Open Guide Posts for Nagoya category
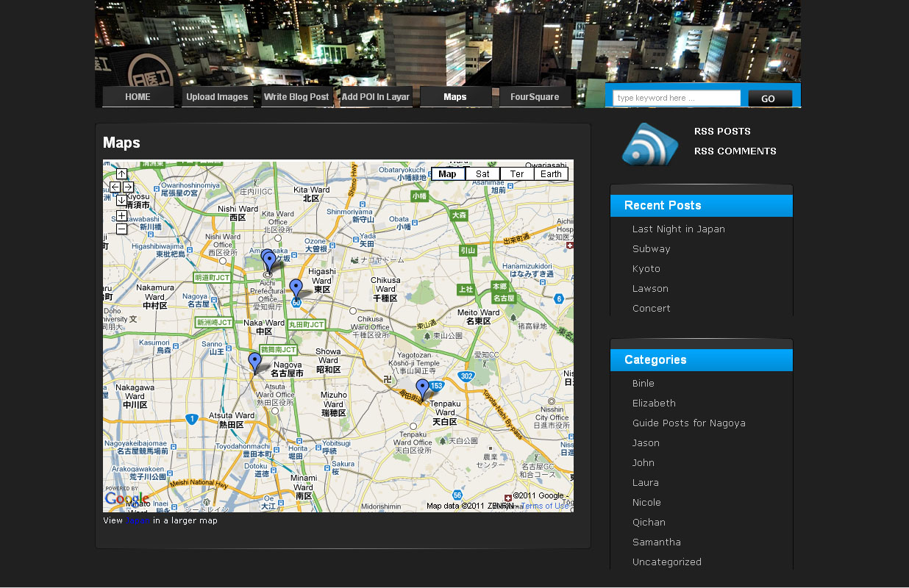This screenshot has width=909, height=588. point(689,423)
